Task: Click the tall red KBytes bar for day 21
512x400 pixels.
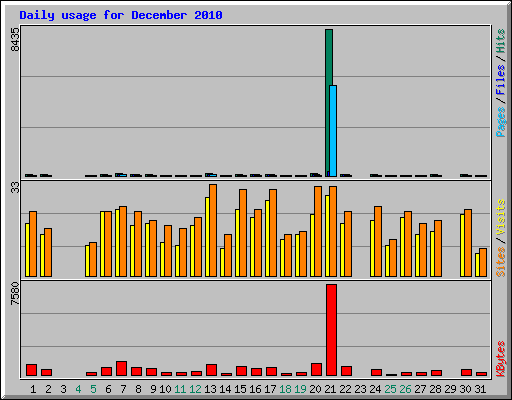Action: pyautogui.click(x=331, y=330)
